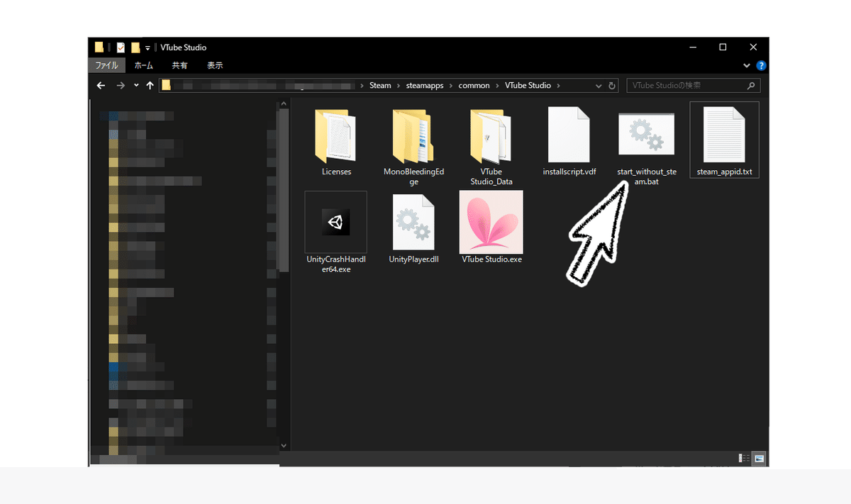Click Steam in the address path
The height and width of the screenshot is (504, 851).
point(380,85)
